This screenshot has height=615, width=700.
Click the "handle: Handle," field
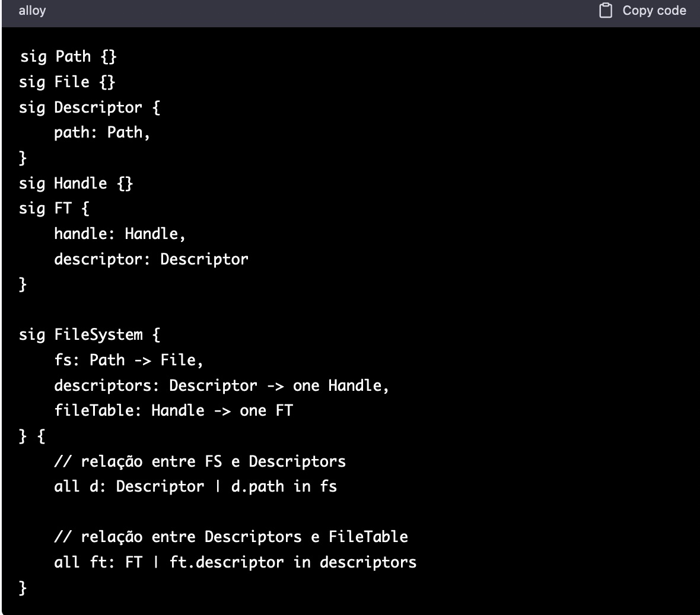coord(120,234)
